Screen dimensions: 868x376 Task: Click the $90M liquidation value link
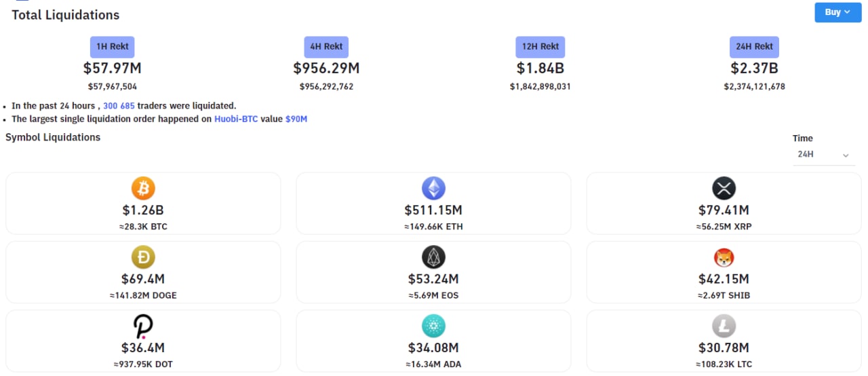(296, 119)
